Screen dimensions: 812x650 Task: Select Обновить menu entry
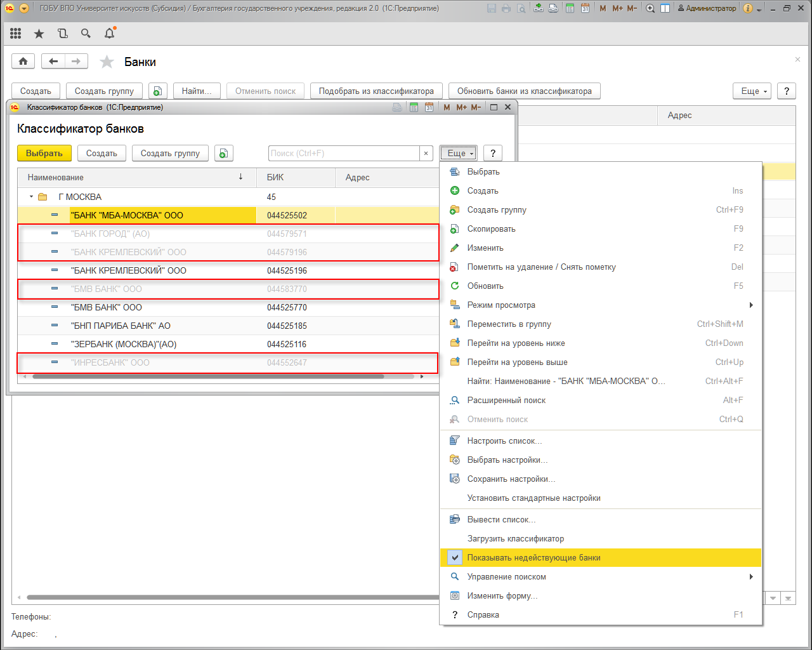tap(601, 286)
